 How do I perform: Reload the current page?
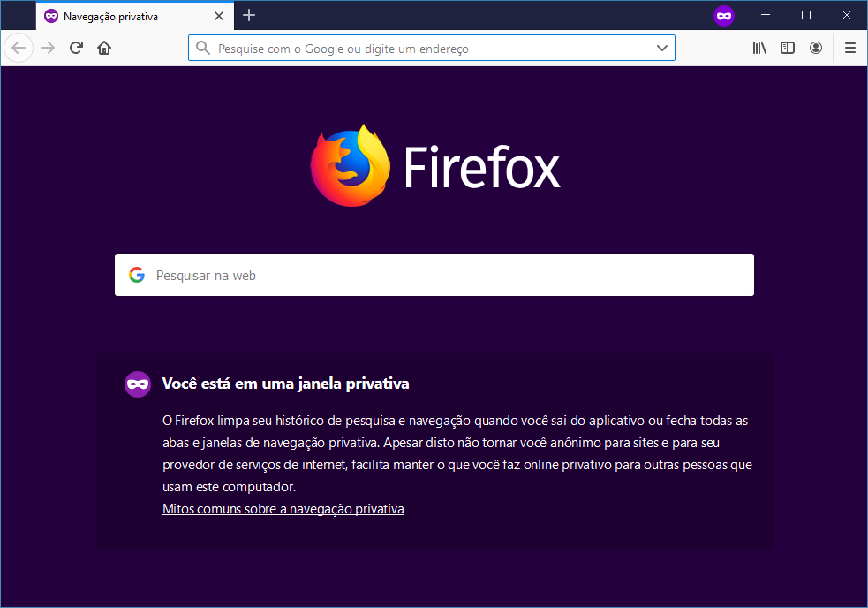point(77,49)
